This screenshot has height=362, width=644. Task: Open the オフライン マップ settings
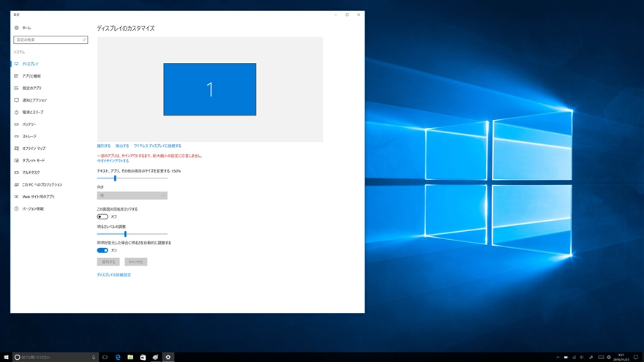click(33, 148)
